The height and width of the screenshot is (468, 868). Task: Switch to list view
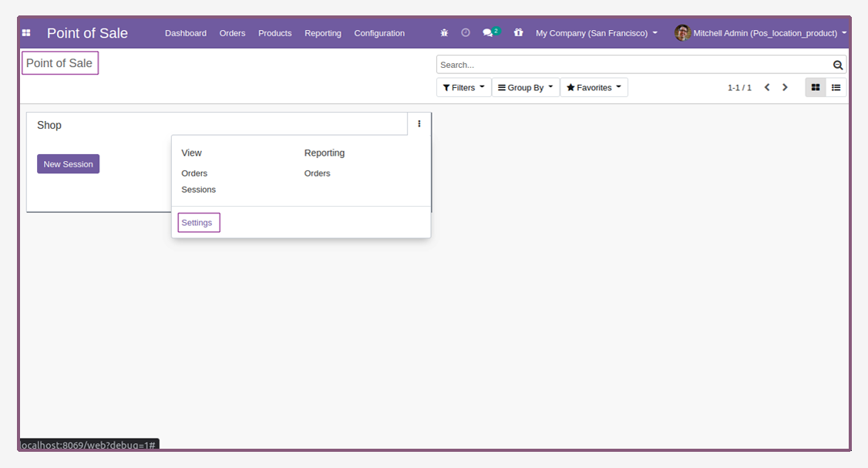point(836,87)
